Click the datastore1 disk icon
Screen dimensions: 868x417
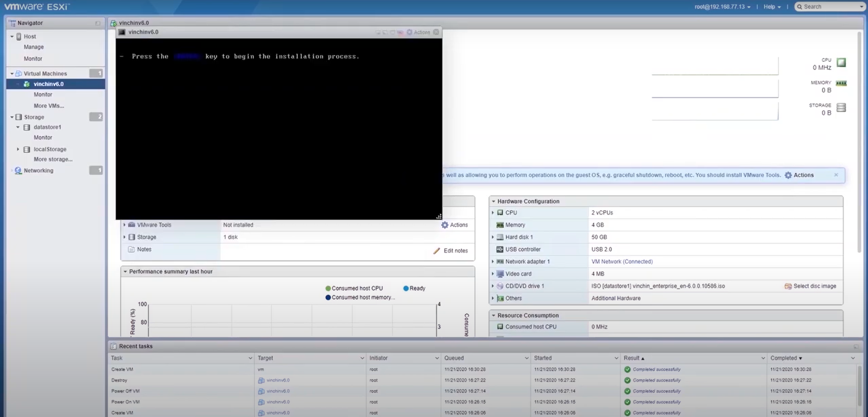tap(27, 127)
